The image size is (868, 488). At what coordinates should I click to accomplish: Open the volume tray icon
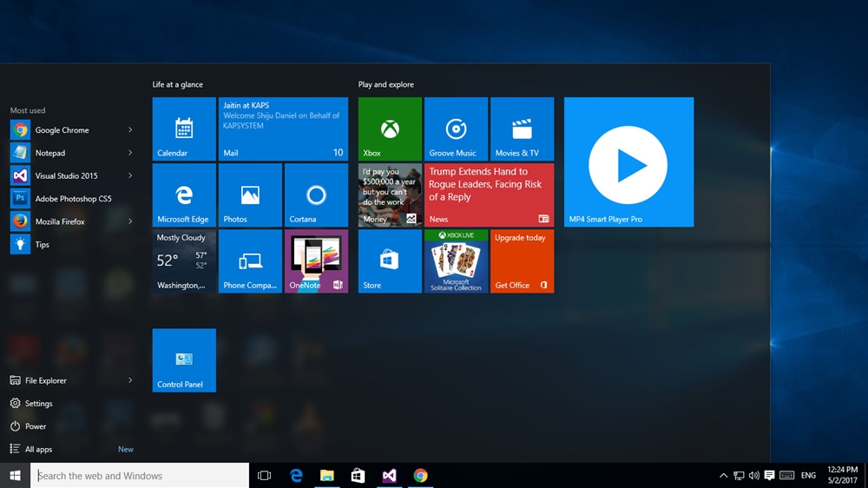tap(754, 475)
